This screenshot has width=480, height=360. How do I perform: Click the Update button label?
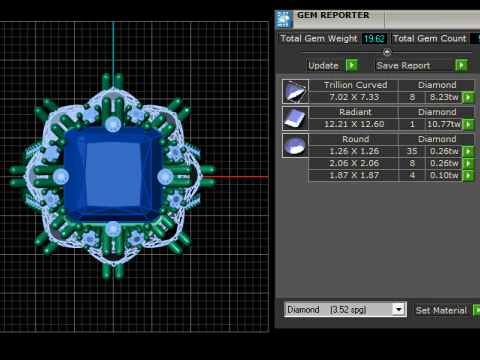(x=323, y=65)
